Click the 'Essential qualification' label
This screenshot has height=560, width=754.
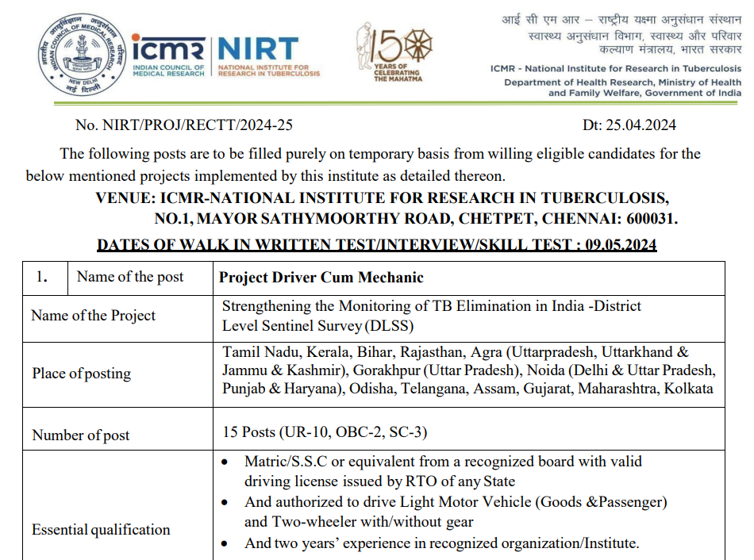pyautogui.click(x=101, y=530)
